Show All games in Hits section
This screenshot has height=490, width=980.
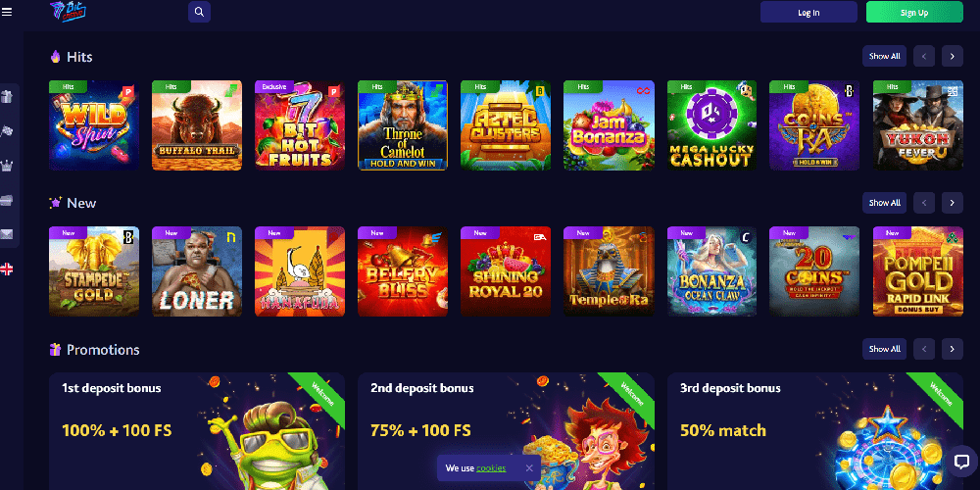coord(884,56)
